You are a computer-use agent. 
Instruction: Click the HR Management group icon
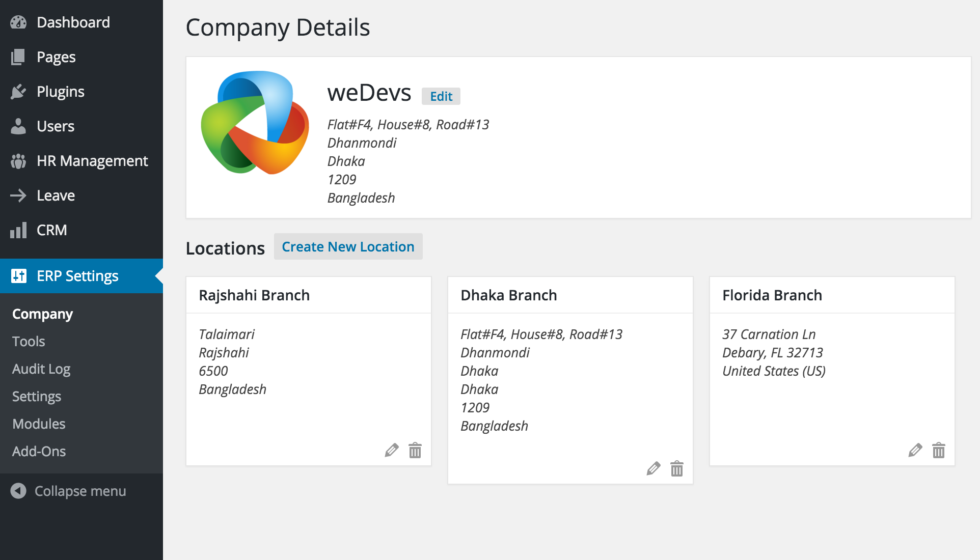[x=18, y=161]
